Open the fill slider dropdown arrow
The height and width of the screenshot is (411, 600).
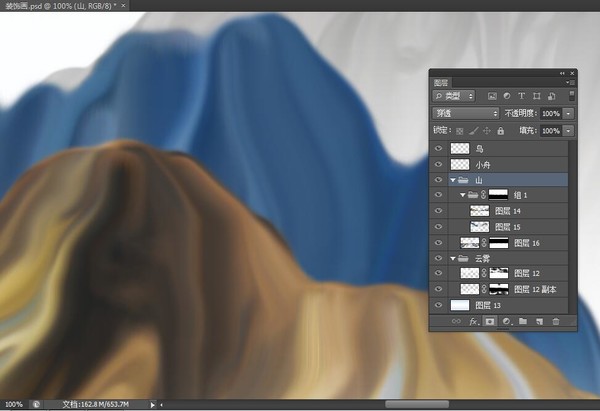(x=568, y=131)
